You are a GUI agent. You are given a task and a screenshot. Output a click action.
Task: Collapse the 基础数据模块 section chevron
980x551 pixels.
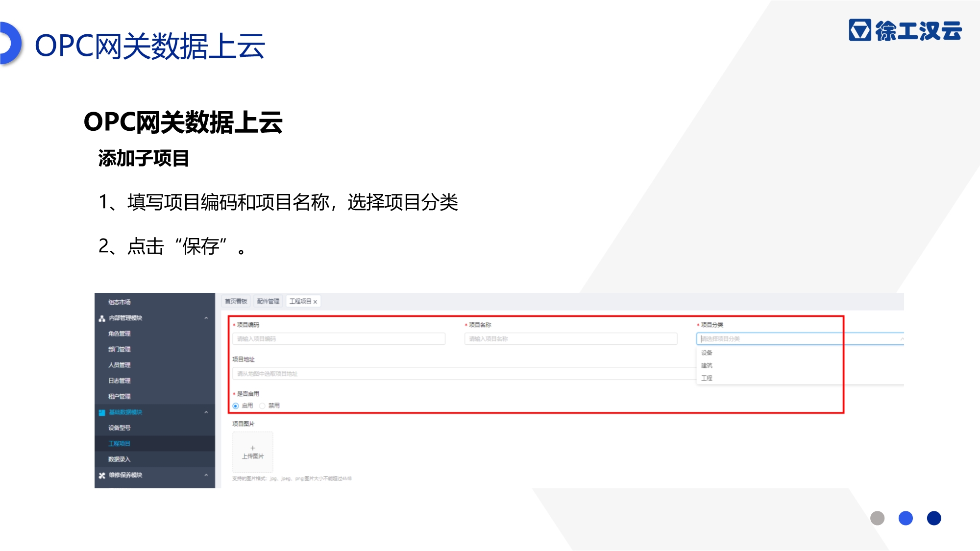click(206, 412)
